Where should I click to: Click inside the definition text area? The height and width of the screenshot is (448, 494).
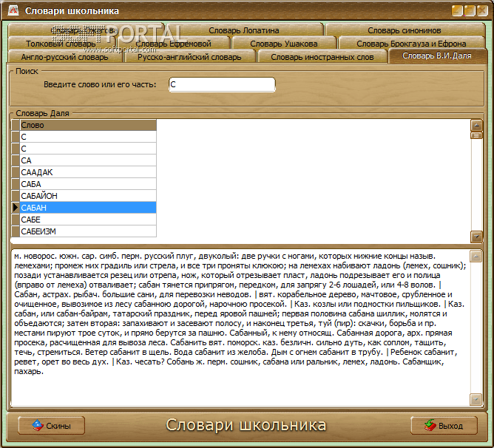(240, 327)
